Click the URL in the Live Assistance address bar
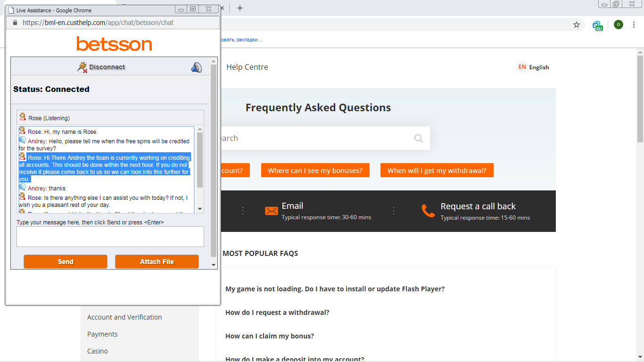 98,23
